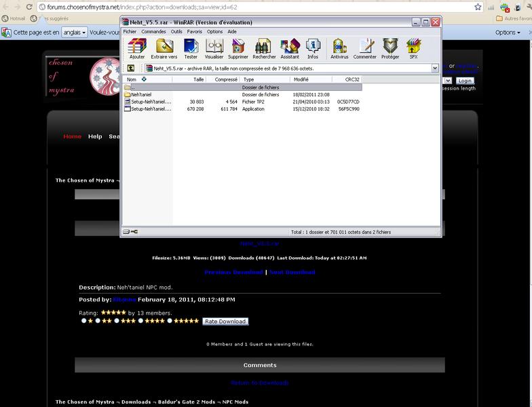Click the Antivirus toolbar icon
Image resolution: width=532 pixels, height=407 pixels.
(x=339, y=49)
